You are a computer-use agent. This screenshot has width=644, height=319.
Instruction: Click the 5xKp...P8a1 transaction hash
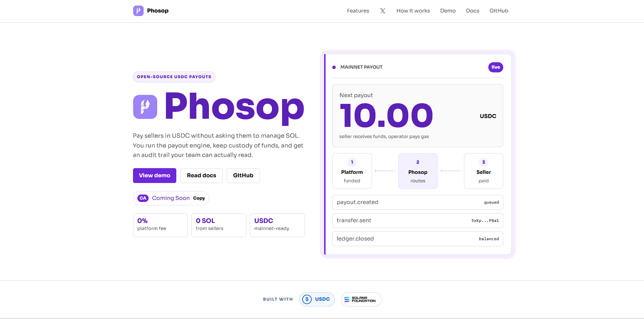[x=485, y=221]
